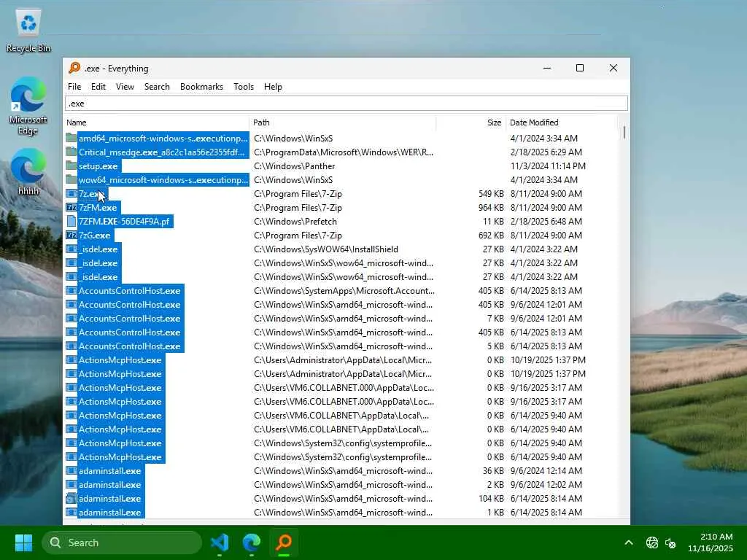Select adaminstall.exe with 2 KB size

click(x=109, y=485)
